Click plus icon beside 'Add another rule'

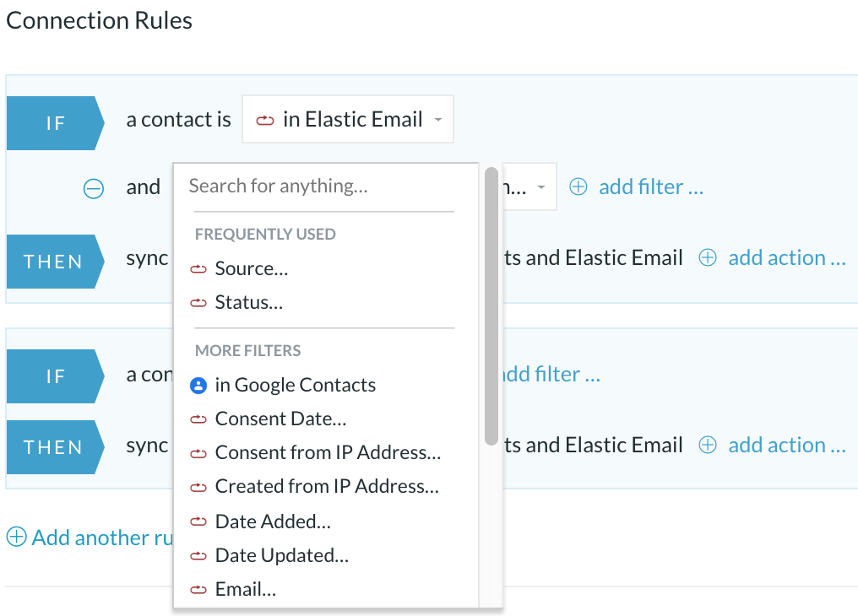16,537
